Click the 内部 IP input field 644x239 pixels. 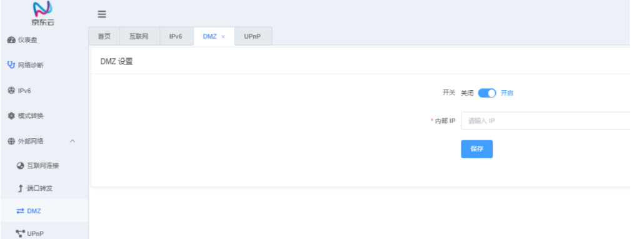(545, 121)
